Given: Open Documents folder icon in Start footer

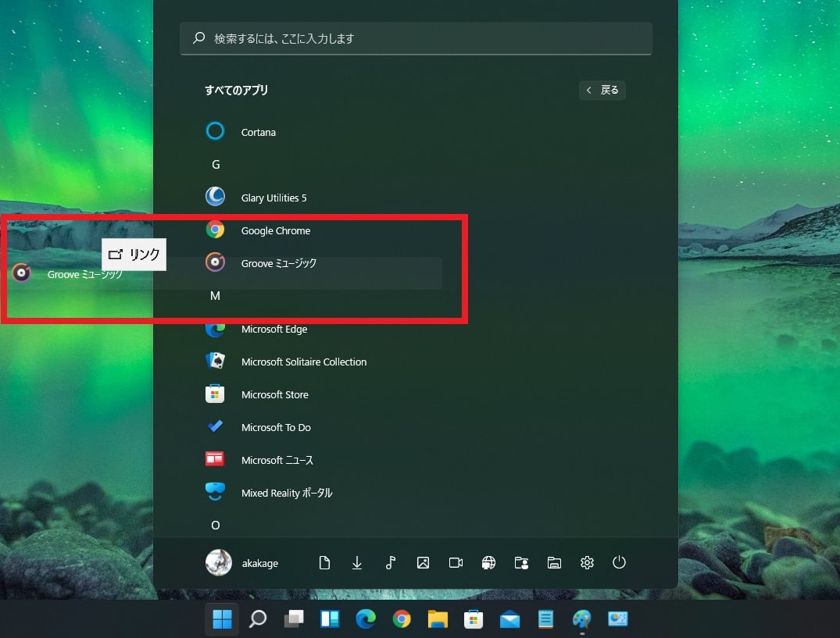Looking at the screenshot, I should pyautogui.click(x=324, y=562).
